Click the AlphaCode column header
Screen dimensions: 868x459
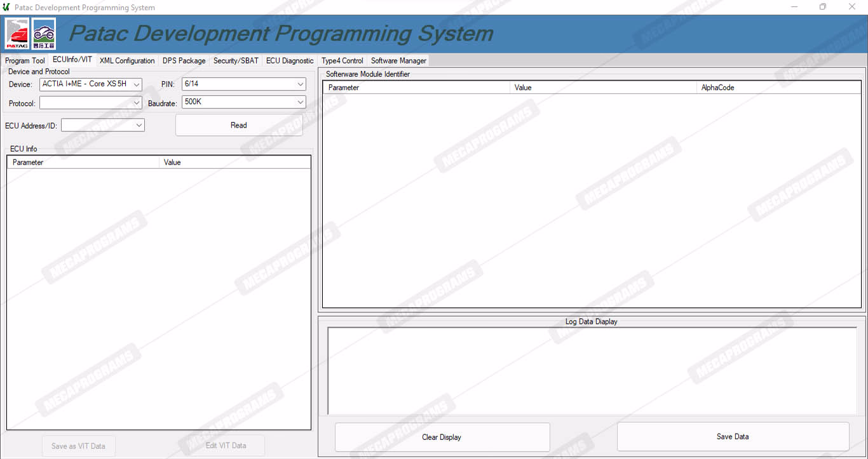[778, 88]
